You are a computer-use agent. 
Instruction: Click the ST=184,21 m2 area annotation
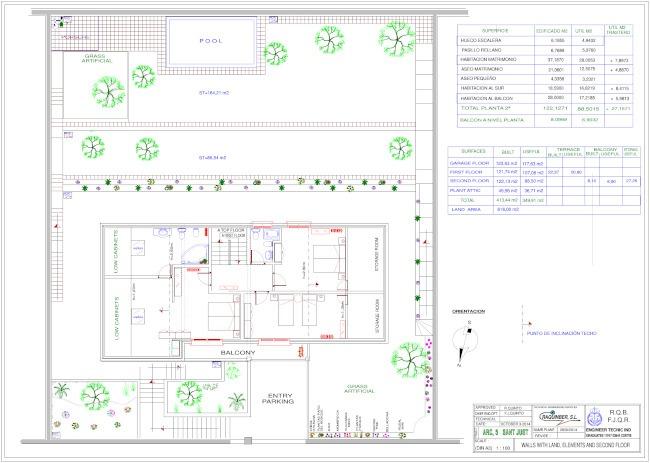[x=214, y=92]
